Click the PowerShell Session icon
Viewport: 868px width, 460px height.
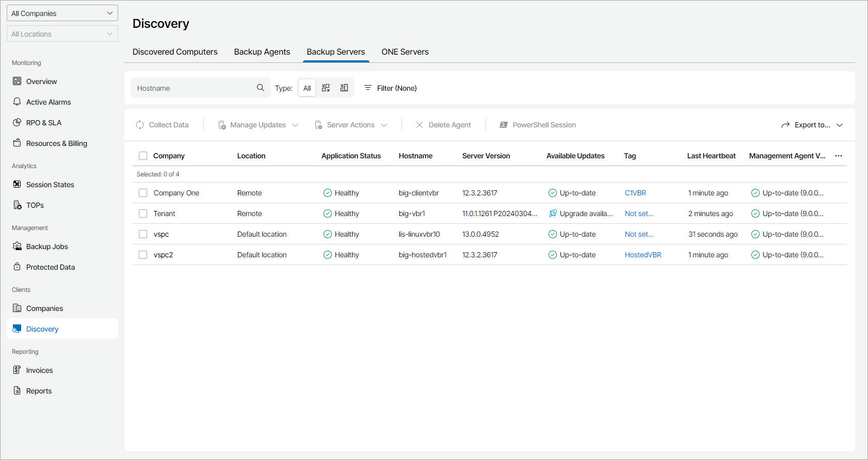tap(504, 125)
